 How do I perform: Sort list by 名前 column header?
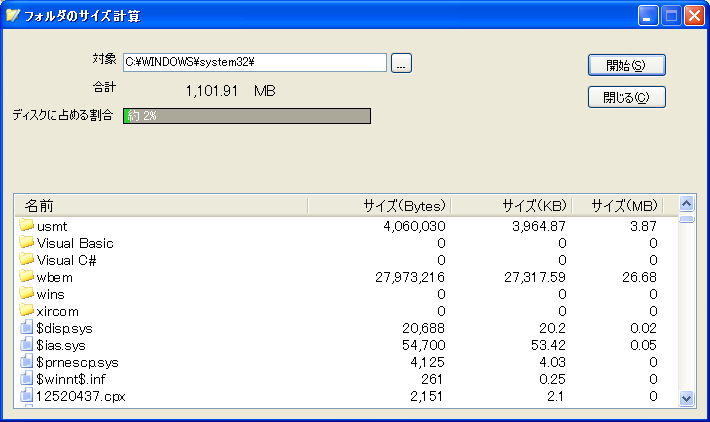[161, 206]
